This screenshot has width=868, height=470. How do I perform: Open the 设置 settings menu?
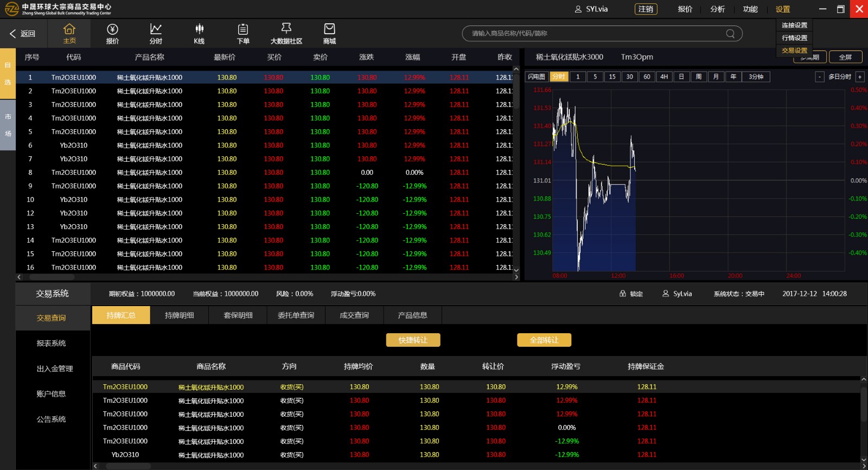pos(783,9)
